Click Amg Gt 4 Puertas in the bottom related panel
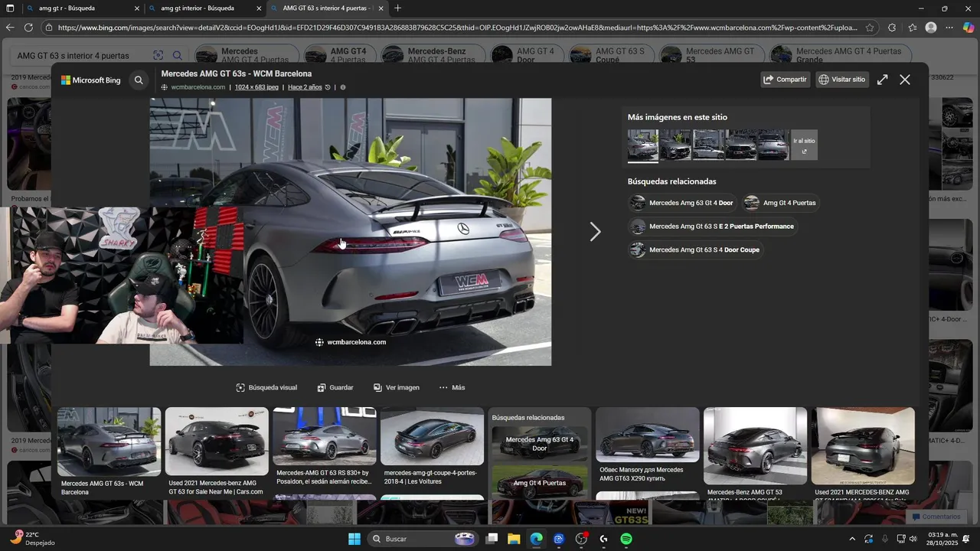Image resolution: width=980 pixels, height=551 pixels. tap(540, 483)
